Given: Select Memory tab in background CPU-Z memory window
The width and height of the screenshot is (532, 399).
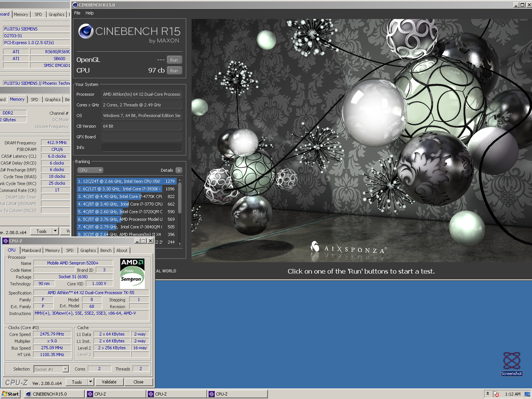Looking at the screenshot, I should pos(17,99).
